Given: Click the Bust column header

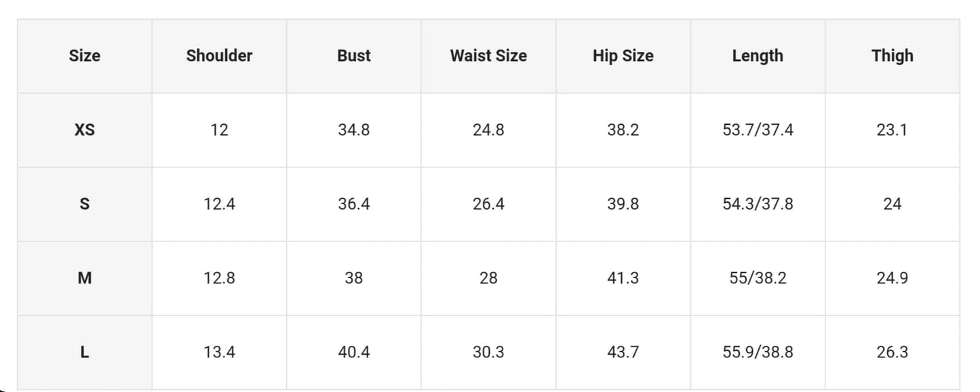Looking at the screenshot, I should (354, 56).
